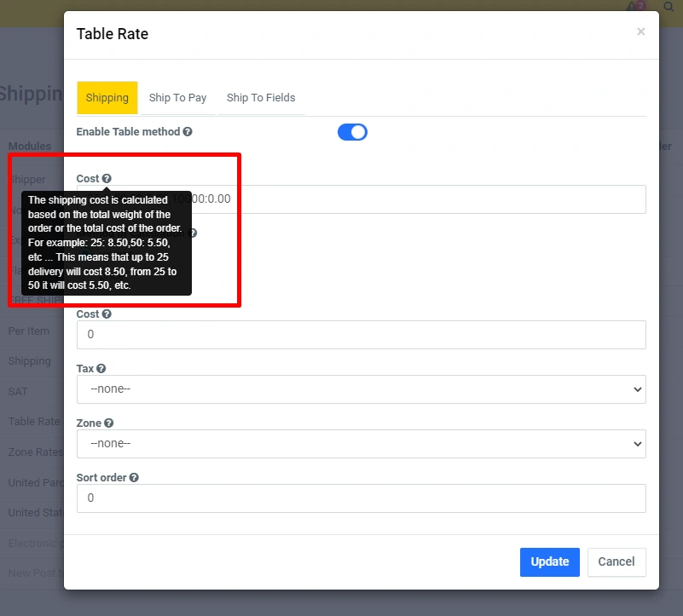This screenshot has height=616, width=683.
Task: Click help icon next to Tax label
Action: coord(101,369)
